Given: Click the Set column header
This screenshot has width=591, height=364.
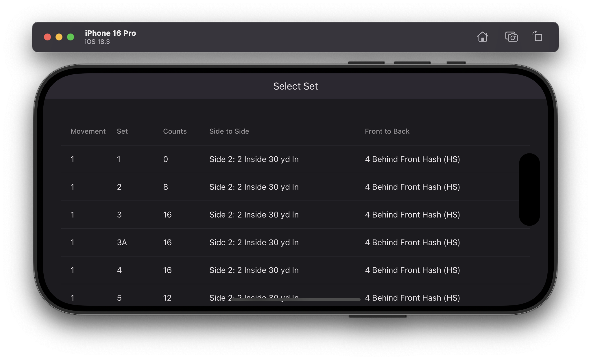Looking at the screenshot, I should [122, 131].
